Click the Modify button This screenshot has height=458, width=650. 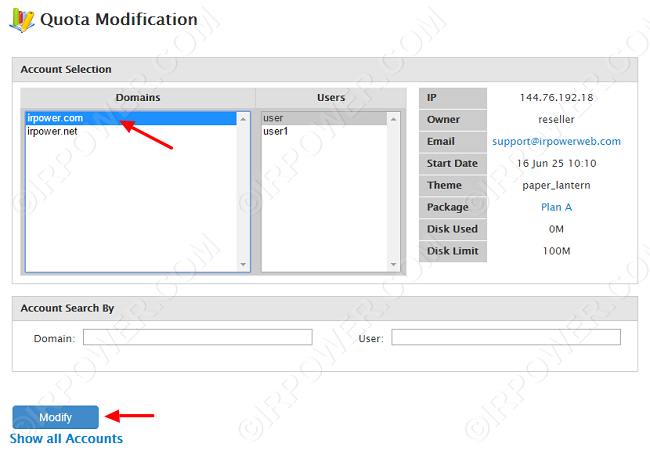point(55,417)
